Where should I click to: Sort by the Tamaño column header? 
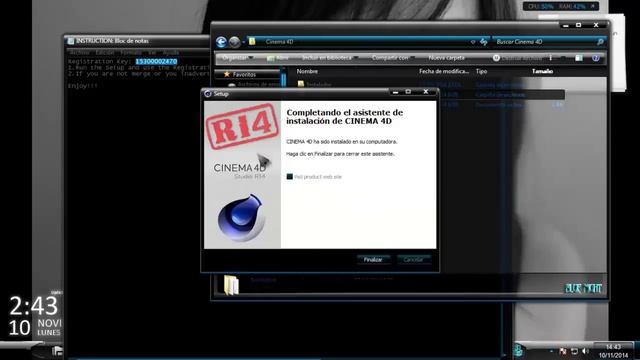[x=542, y=71]
